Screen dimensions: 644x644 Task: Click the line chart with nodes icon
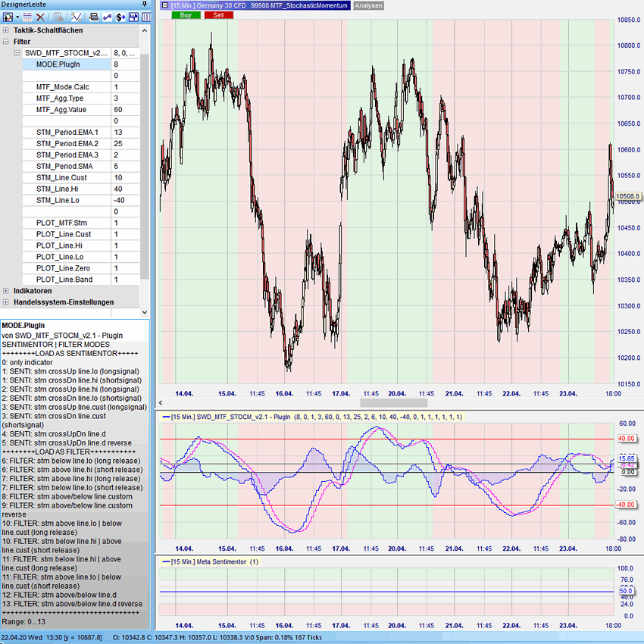pyautogui.click(x=76, y=17)
